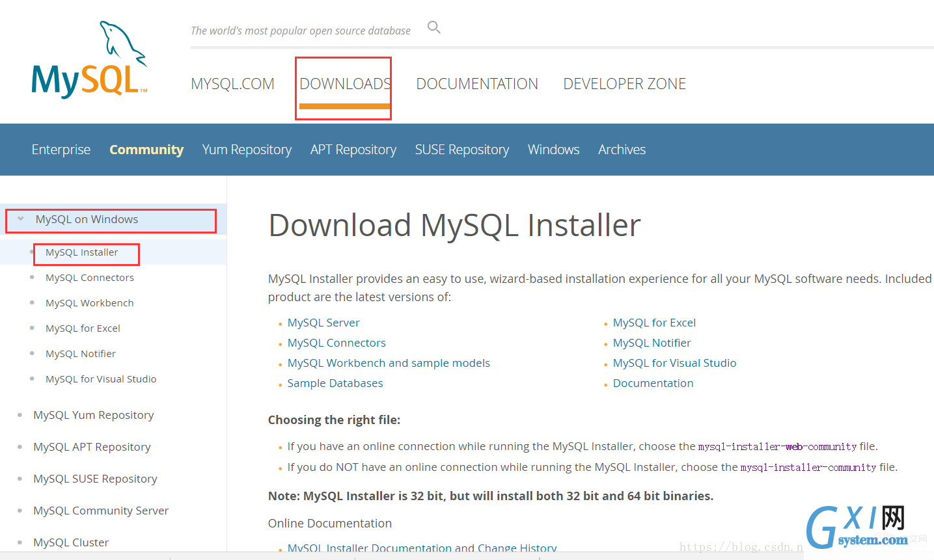Open the DOWNLOADS tab
The width and height of the screenshot is (934, 560).
(x=345, y=84)
